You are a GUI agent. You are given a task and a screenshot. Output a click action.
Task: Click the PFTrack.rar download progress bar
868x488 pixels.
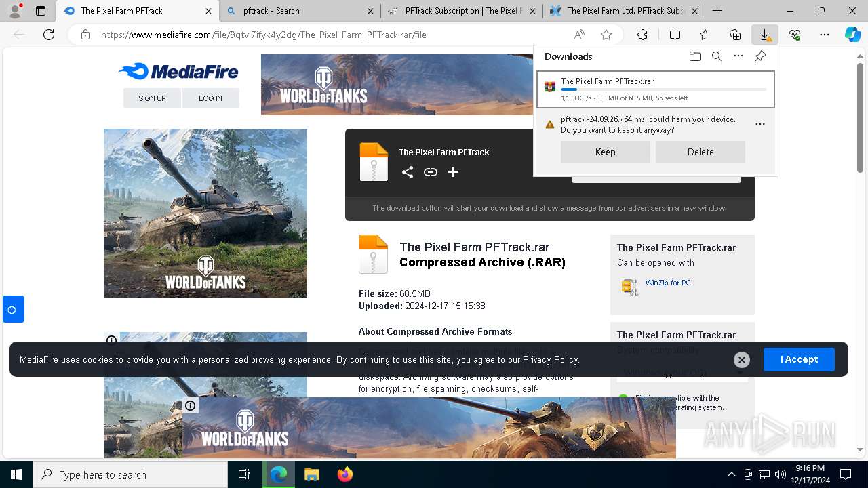(x=663, y=89)
